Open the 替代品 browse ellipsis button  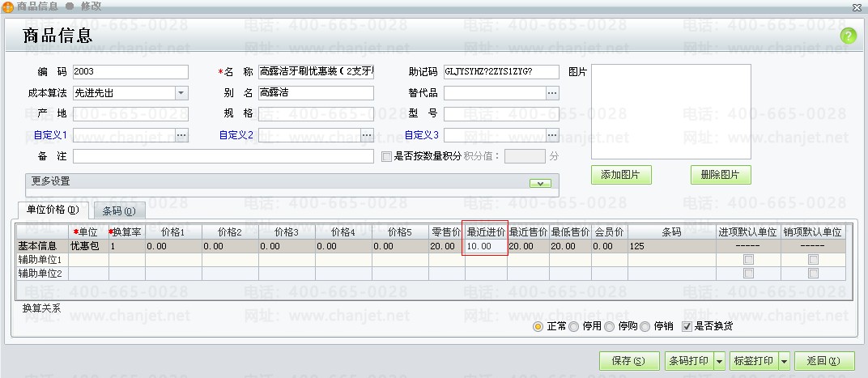pyautogui.click(x=552, y=93)
